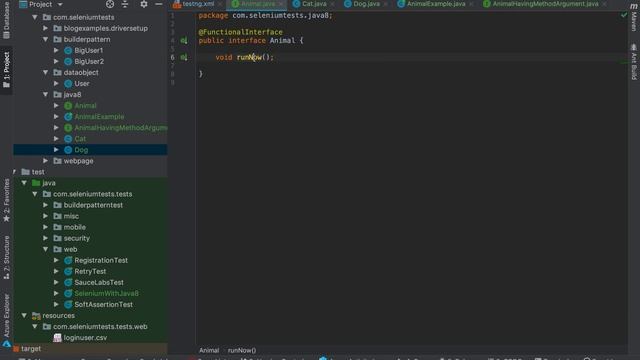This screenshot has height=360, width=640.
Task: Switch to Dog.java tab
Action: pyautogui.click(x=366, y=4)
